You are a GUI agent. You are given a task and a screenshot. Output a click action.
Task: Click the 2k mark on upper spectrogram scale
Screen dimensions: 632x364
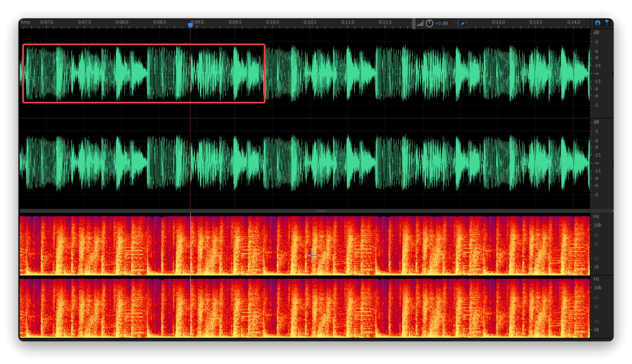click(x=596, y=259)
